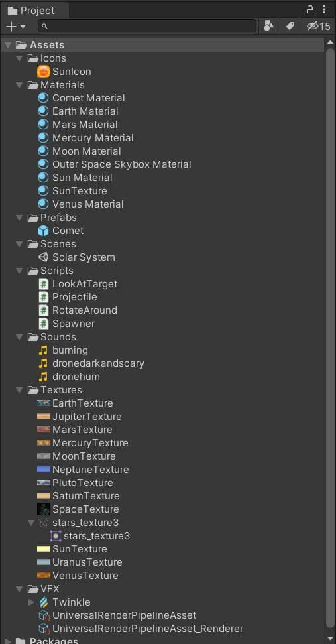Click the Search by Type filter icon

[x=268, y=27]
